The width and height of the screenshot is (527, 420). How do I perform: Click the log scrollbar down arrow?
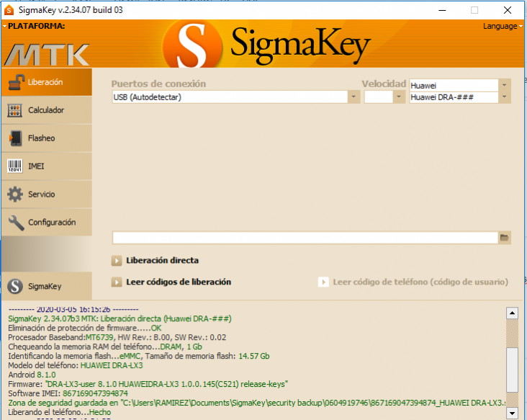tap(512, 413)
